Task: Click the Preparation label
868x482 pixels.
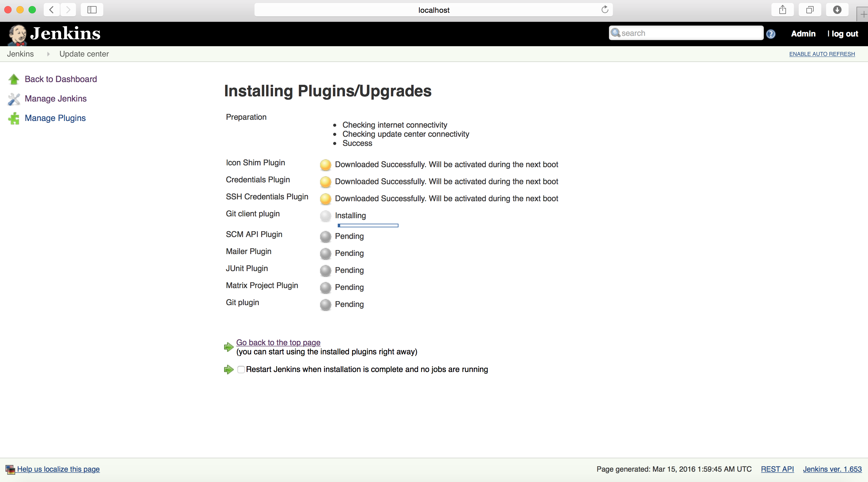Action: 246,117
